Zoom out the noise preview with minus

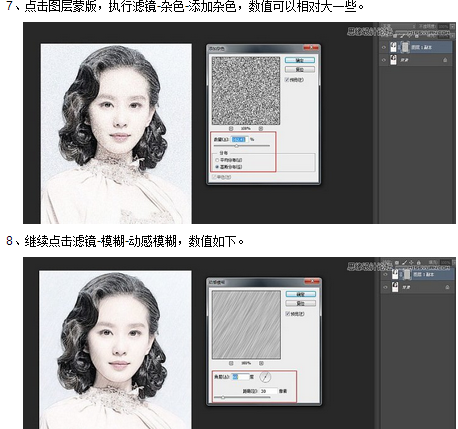pyautogui.click(x=231, y=128)
